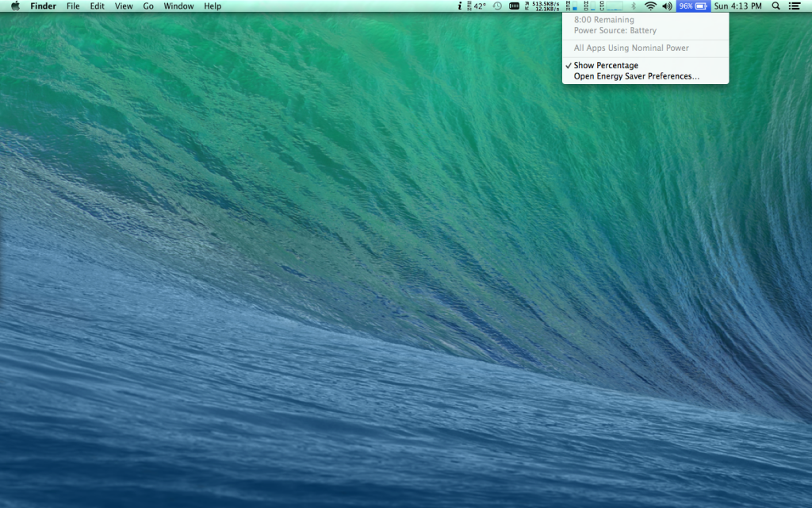
Task: Open Notification Center list icon
Action: [795, 6]
